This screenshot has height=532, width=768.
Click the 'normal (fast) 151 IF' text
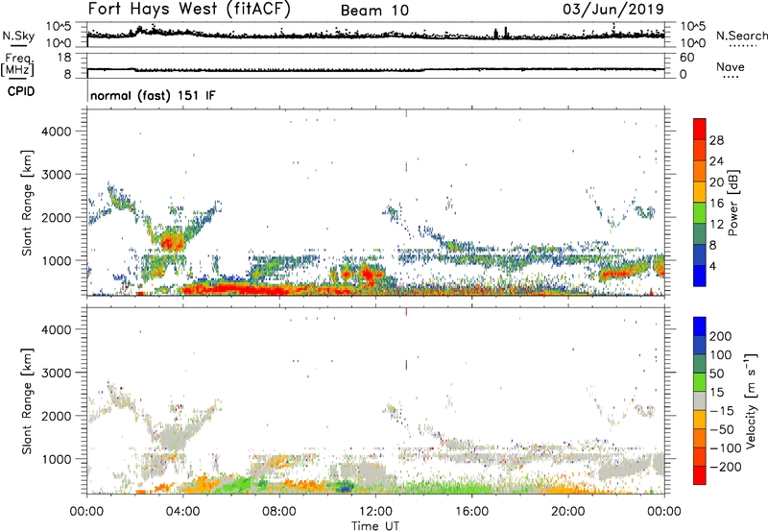[153, 95]
